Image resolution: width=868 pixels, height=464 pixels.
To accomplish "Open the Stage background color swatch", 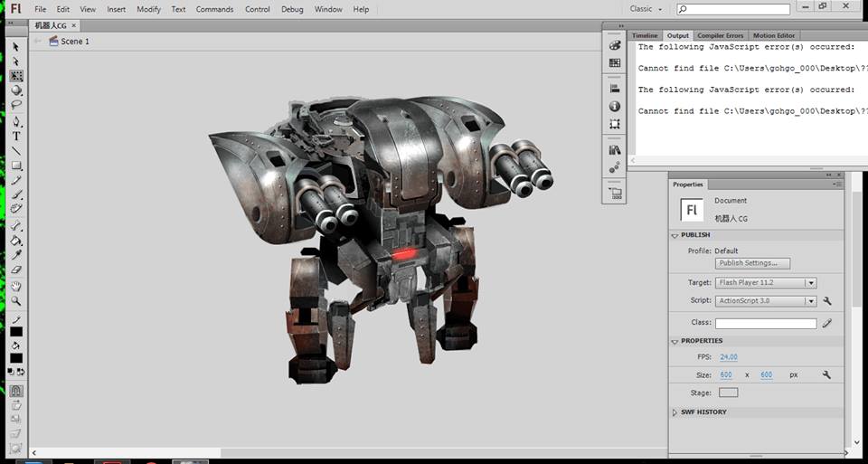I will point(728,393).
